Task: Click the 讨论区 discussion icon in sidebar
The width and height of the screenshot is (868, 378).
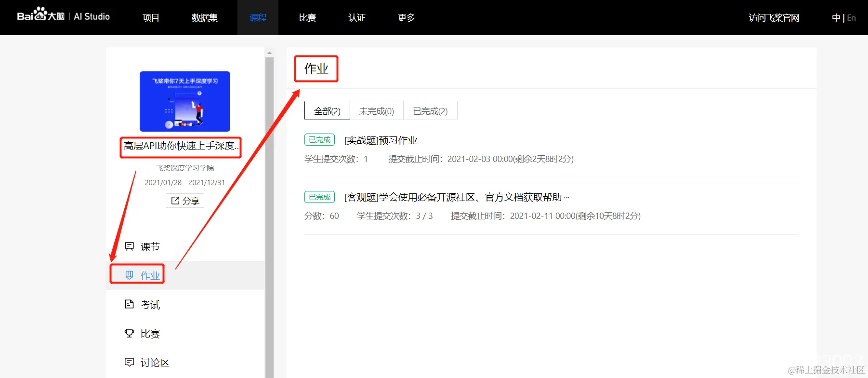Action: pyautogui.click(x=129, y=362)
